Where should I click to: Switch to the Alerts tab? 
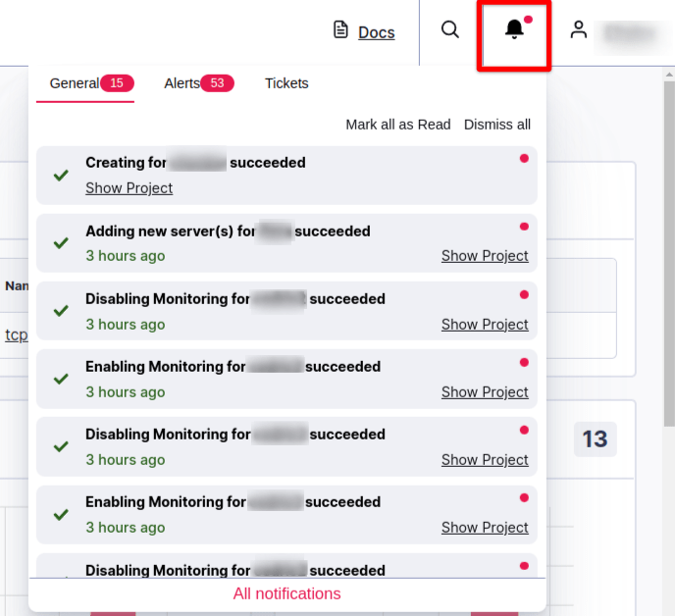click(182, 83)
